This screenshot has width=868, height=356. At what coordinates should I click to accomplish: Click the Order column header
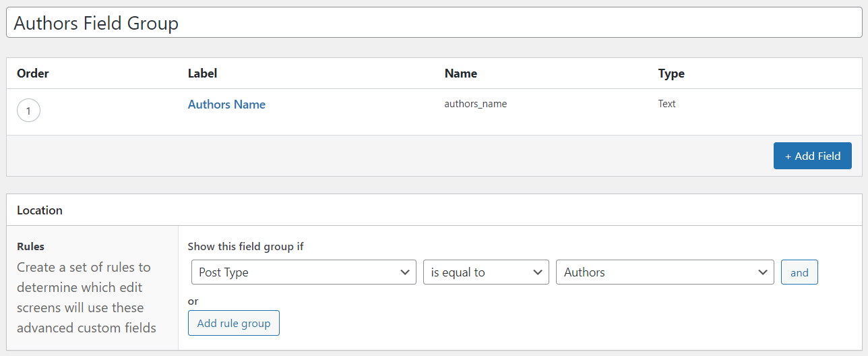pyautogui.click(x=33, y=73)
